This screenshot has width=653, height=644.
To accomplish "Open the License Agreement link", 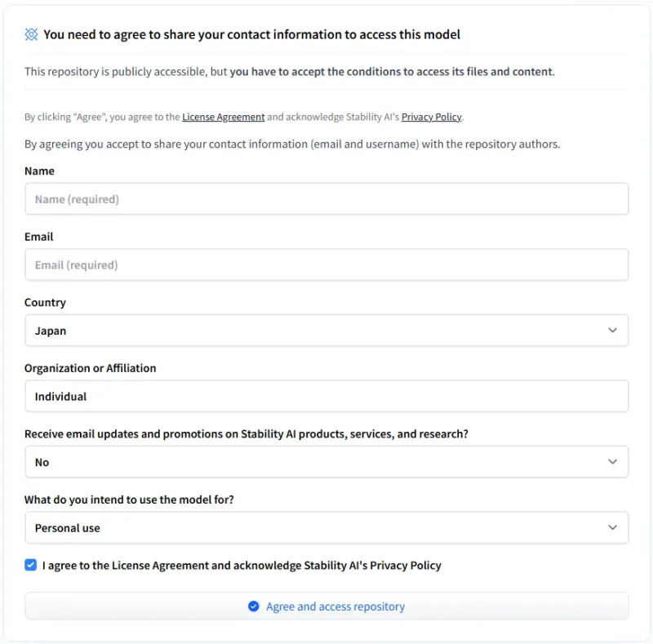I will coord(223,117).
